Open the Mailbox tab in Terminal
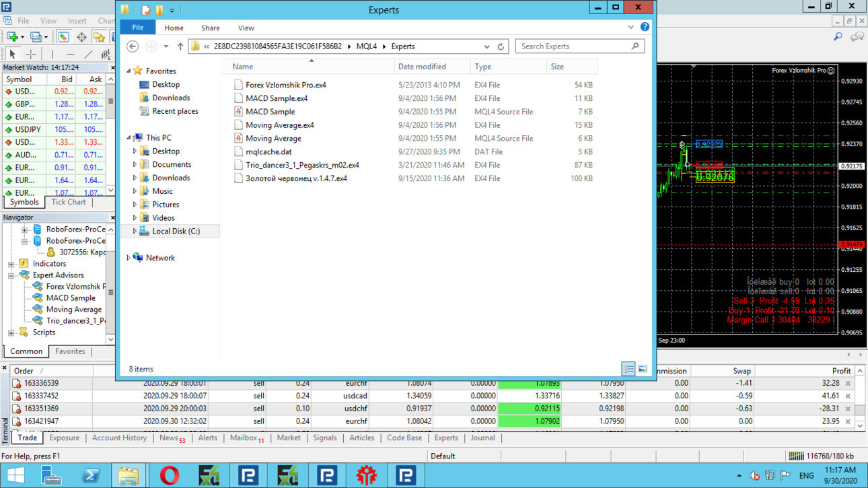 tap(247, 438)
